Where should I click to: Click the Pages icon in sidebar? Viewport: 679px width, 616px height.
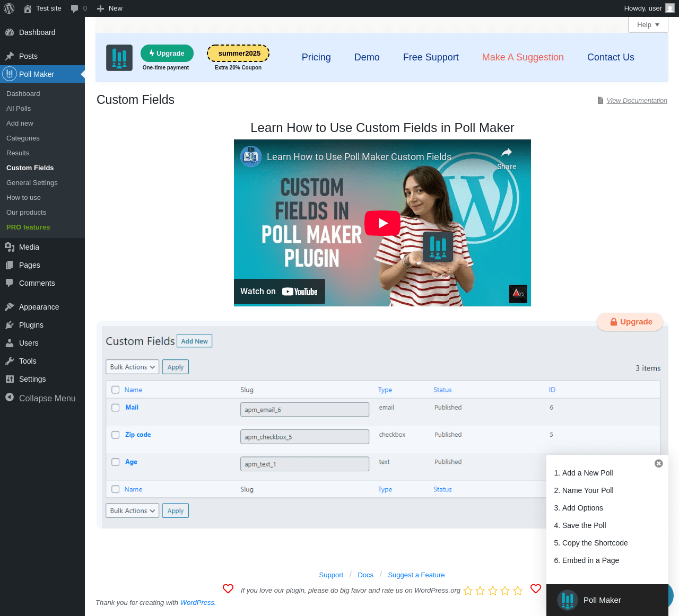tap(10, 265)
